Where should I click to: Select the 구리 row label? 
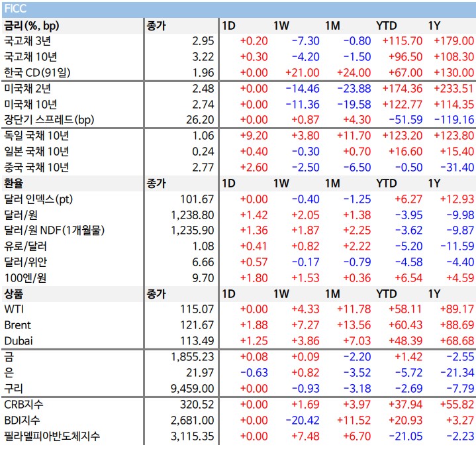(13, 389)
